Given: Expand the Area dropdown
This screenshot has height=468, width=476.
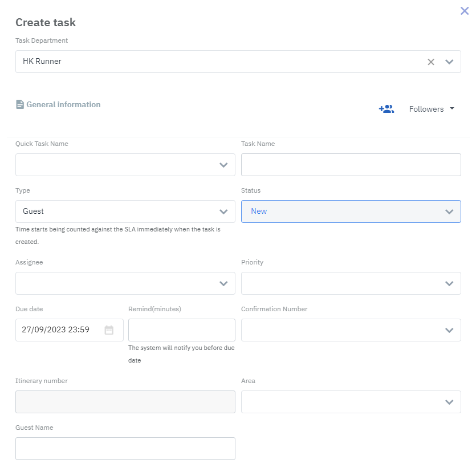Looking at the screenshot, I should (x=449, y=402).
